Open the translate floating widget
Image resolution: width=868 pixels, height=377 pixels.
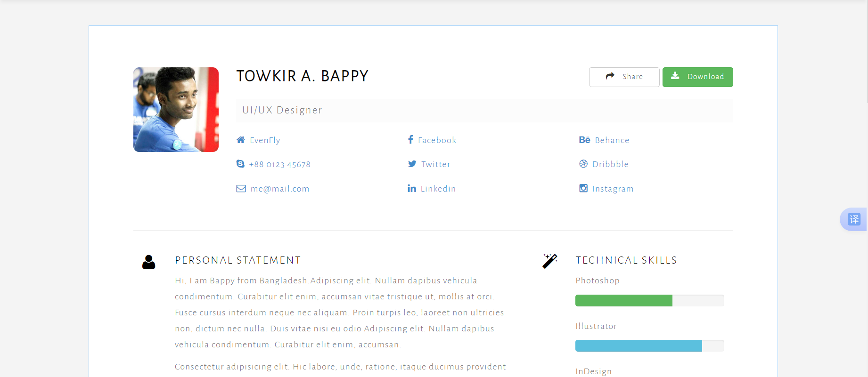tap(854, 219)
